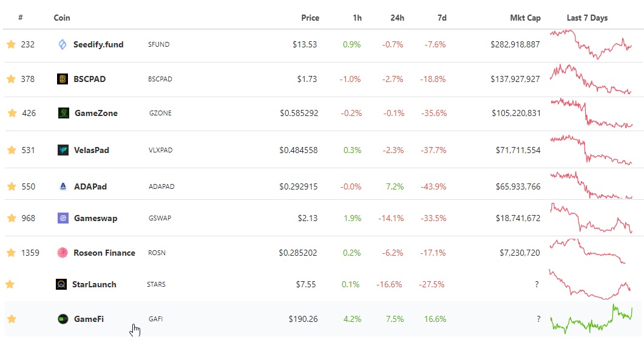Open ADAPad coin name link

tap(90, 186)
